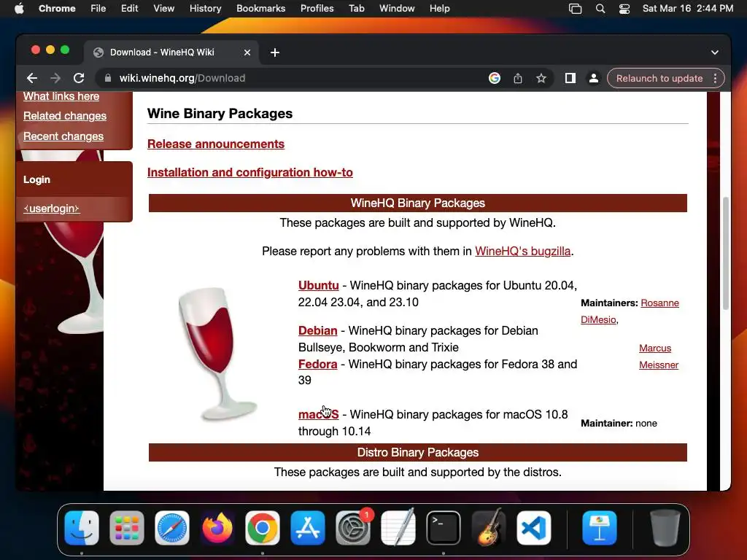This screenshot has height=560, width=747.
Task: Open the Chrome three-dot menu
Action: click(715, 78)
